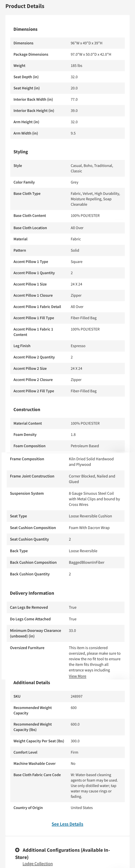The height and width of the screenshot is (868, 135).
Task: Select the Country of Origin row
Action: pos(67,807)
